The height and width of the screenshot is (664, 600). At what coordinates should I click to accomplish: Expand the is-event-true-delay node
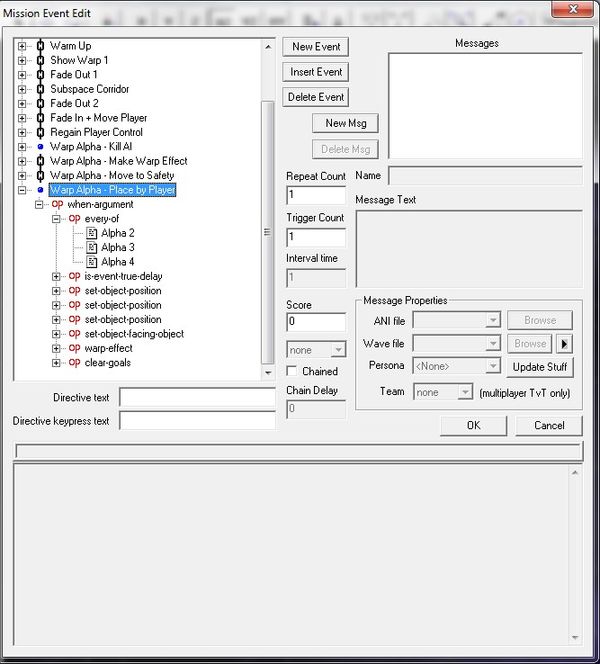tap(57, 277)
